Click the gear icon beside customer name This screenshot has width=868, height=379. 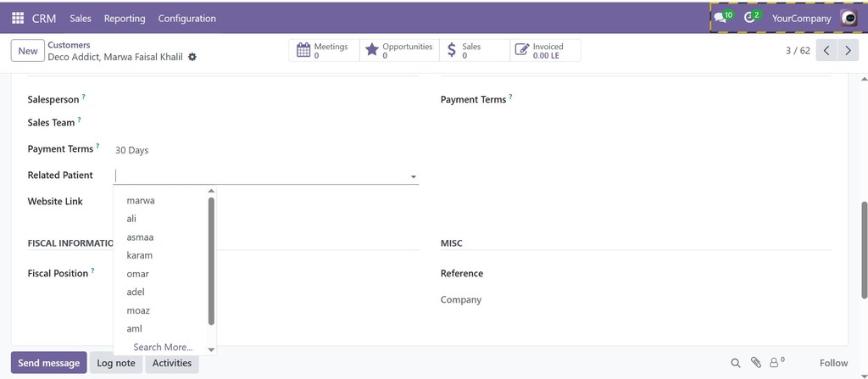[192, 57]
